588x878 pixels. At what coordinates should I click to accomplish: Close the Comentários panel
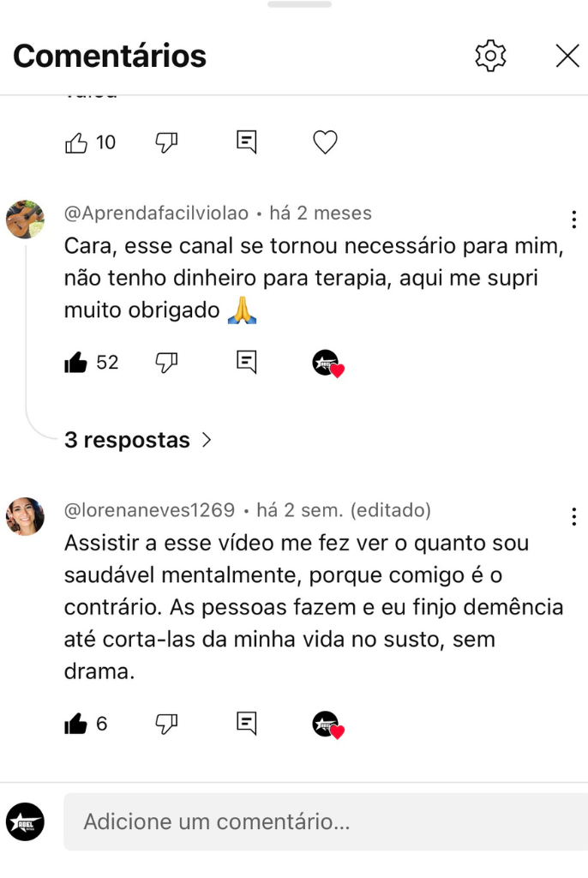pyautogui.click(x=567, y=56)
